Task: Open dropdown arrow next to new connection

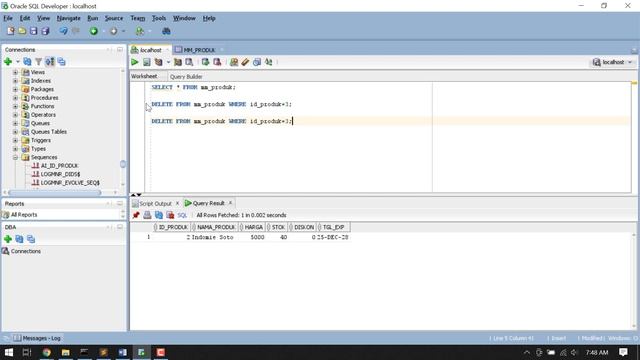Action: pos(18,62)
